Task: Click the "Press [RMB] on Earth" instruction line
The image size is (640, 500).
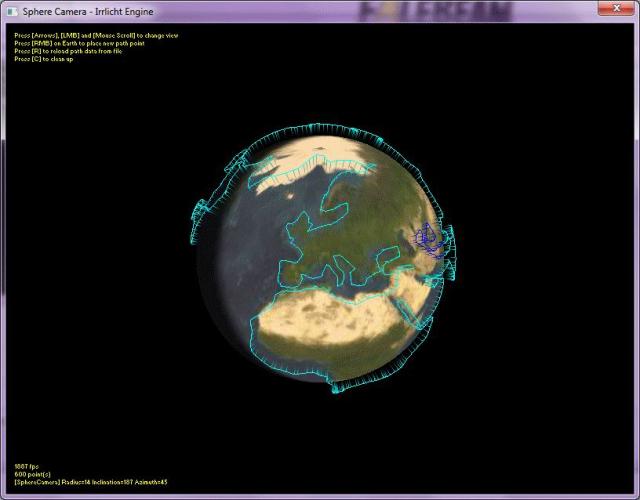Action: pyautogui.click(x=80, y=43)
